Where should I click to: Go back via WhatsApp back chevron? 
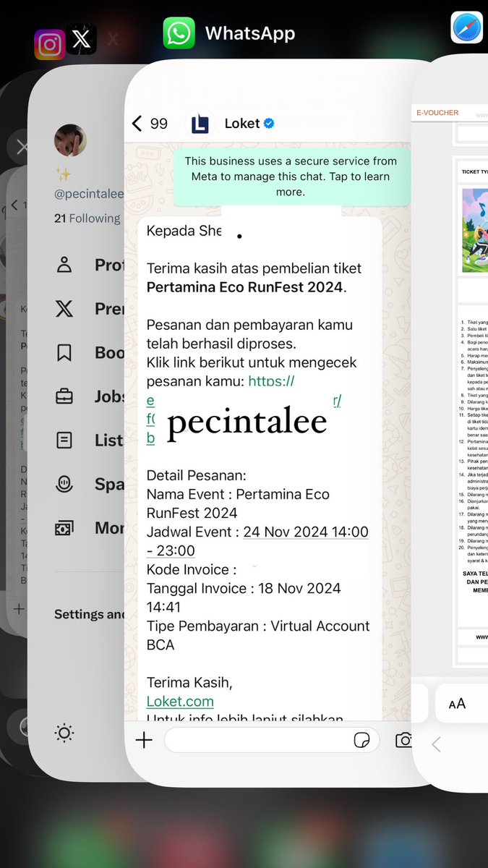pyautogui.click(x=137, y=124)
